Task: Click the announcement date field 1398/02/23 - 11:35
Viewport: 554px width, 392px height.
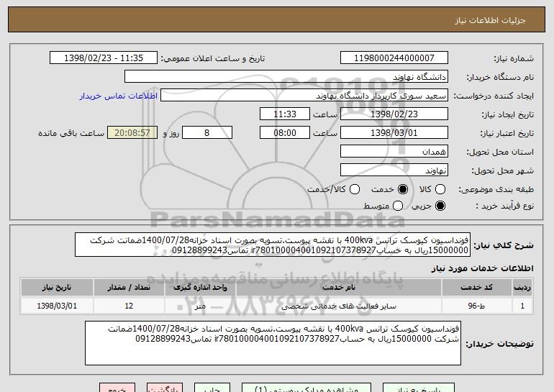Action: tap(104, 58)
